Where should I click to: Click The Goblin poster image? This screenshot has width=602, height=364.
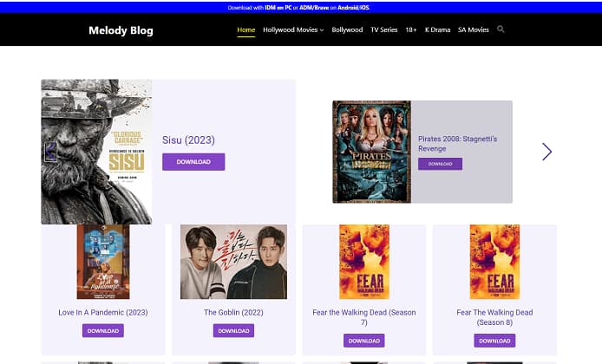pyautogui.click(x=233, y=262)
